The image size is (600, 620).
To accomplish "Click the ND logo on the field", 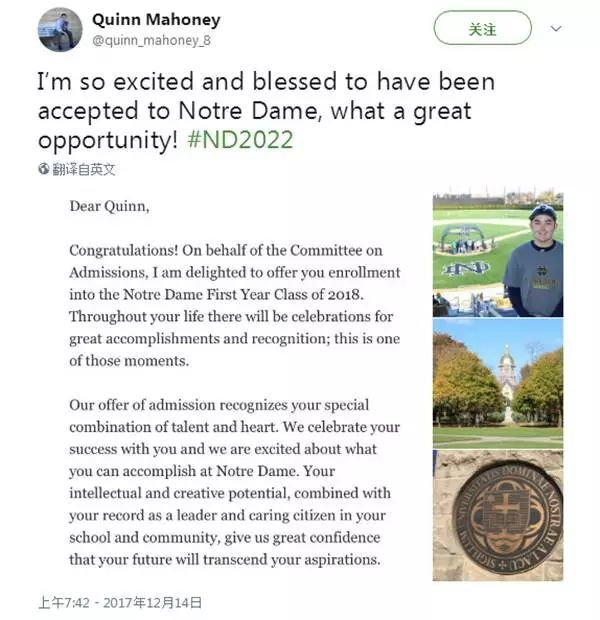I will pos(466,268).
